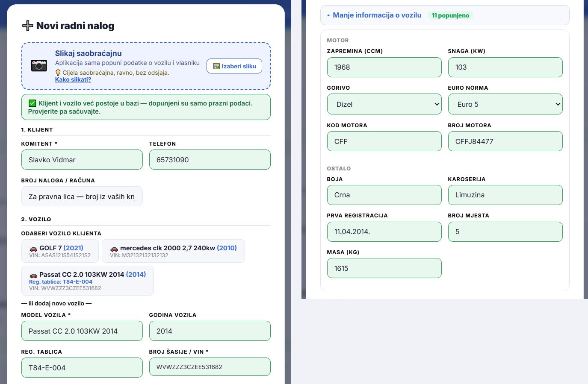Click the Masa (kg) input field

click(384, 268)
